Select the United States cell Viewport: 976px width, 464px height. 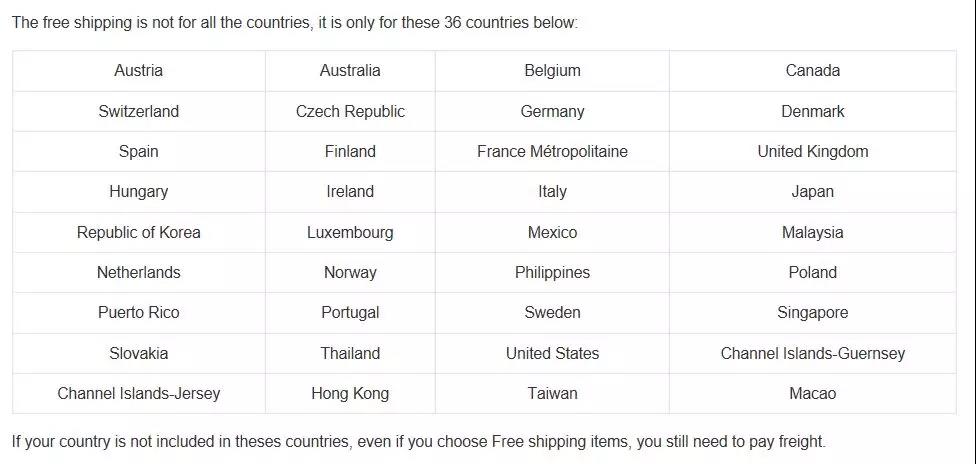(552, 353)
